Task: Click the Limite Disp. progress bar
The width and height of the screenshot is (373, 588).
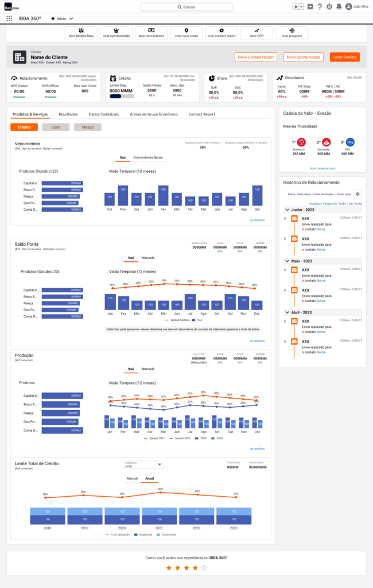Action: 121,96
